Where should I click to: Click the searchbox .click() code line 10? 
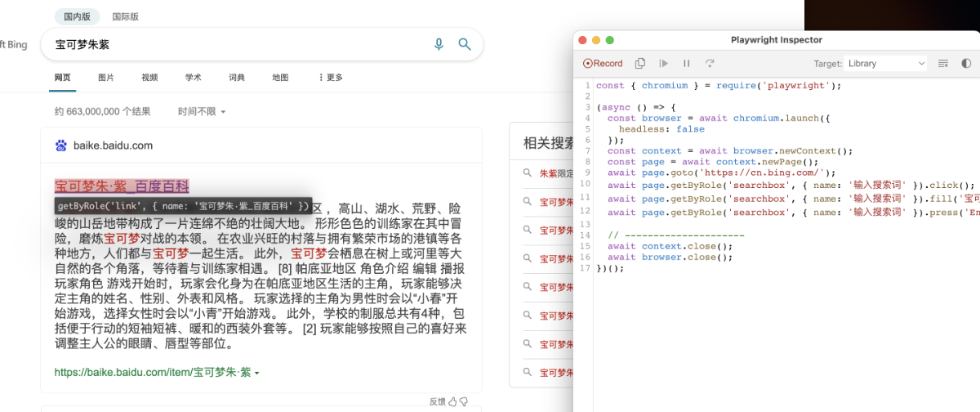pyautogui.click(x=791, y=185)
